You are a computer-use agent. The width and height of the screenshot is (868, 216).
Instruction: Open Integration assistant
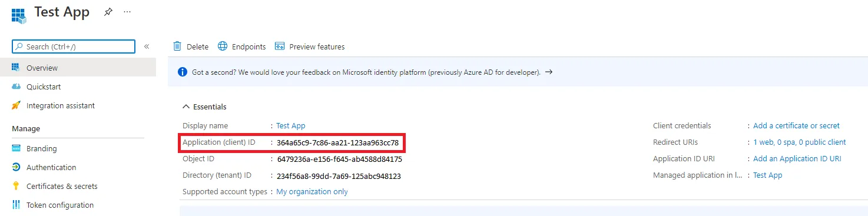(61, 105)
